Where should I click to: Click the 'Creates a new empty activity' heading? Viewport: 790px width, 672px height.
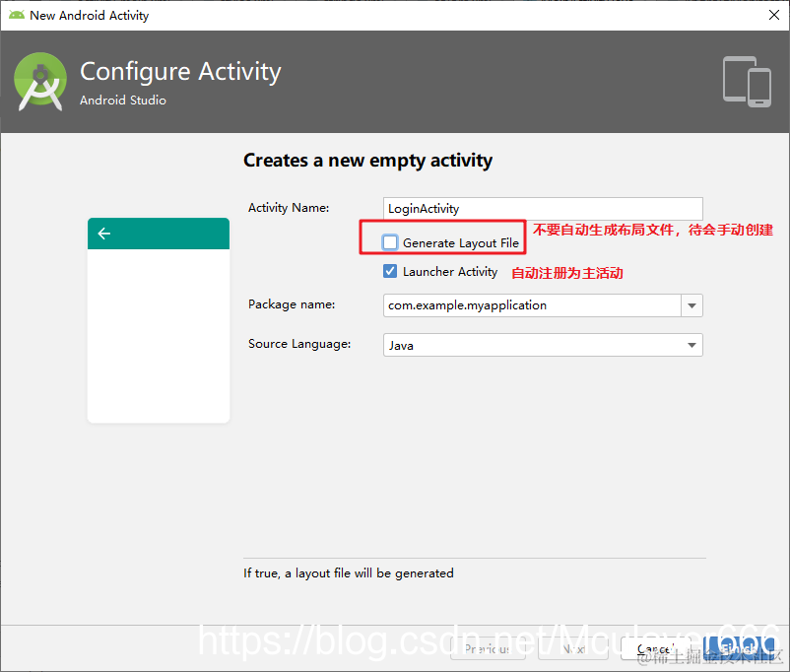(x=367, y=161)
